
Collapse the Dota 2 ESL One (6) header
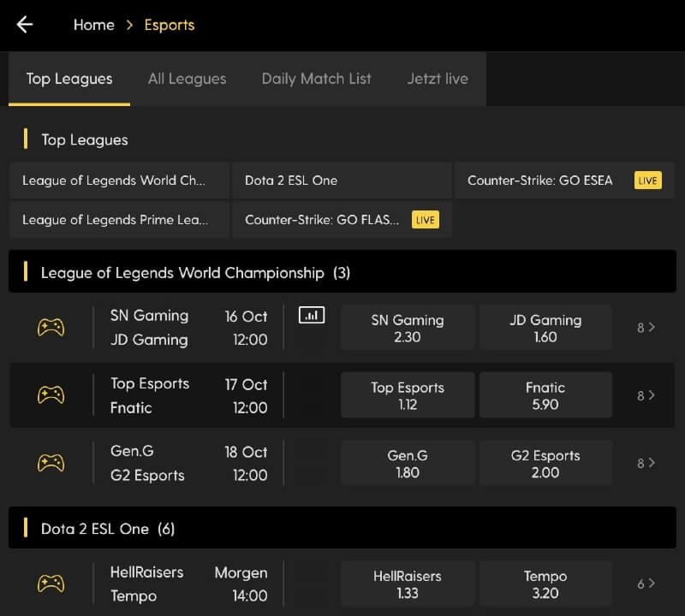pos(342,528)
